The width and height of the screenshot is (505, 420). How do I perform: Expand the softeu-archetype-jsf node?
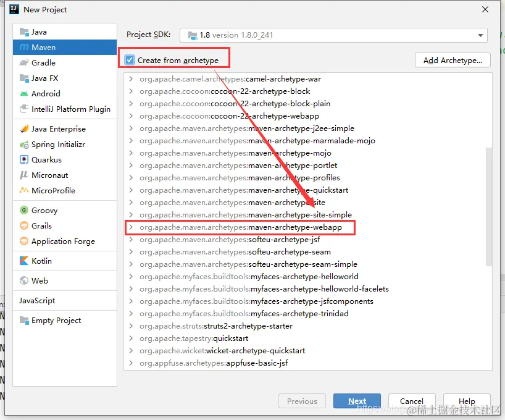click(131, 240)
